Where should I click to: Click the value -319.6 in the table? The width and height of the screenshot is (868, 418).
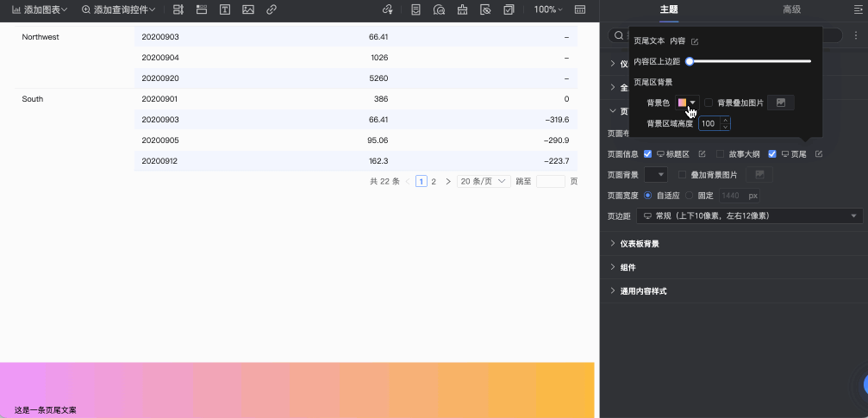coord(558,120)
